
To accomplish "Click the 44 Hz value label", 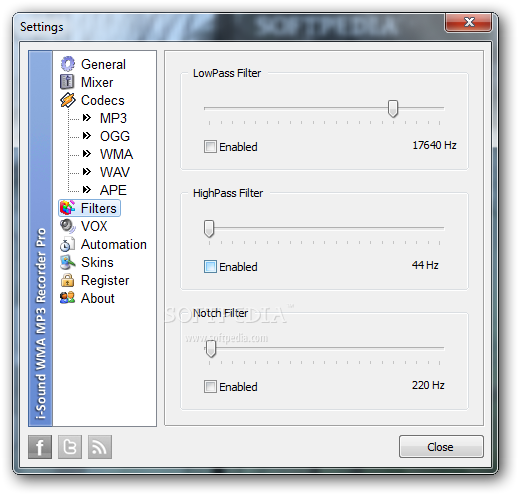I will tap(425, 265).
